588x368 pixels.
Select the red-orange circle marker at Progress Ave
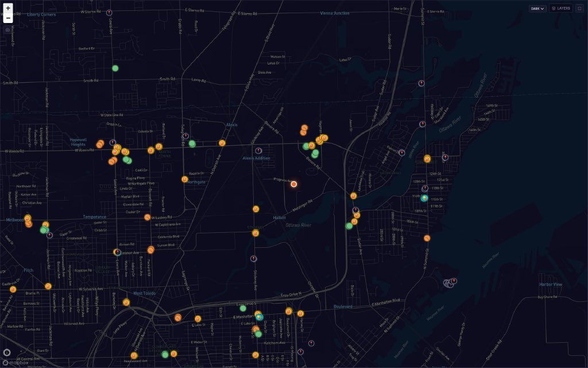click(294, 184)
